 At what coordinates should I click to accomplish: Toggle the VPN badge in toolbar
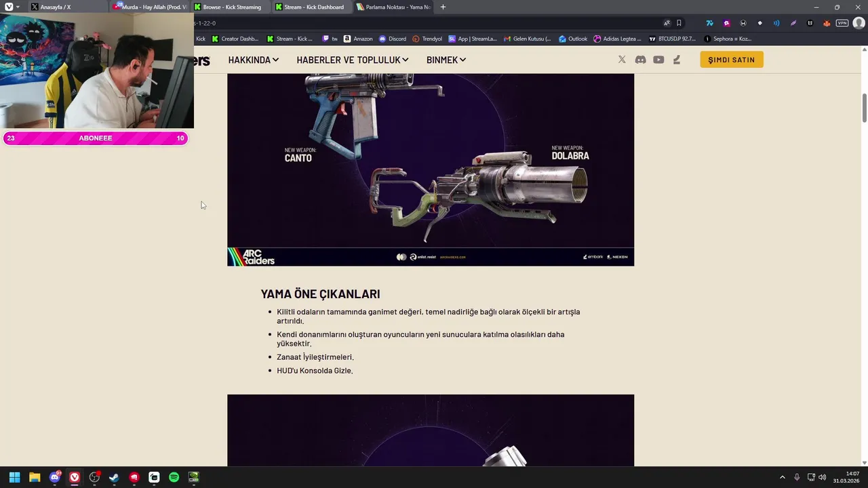842,23
